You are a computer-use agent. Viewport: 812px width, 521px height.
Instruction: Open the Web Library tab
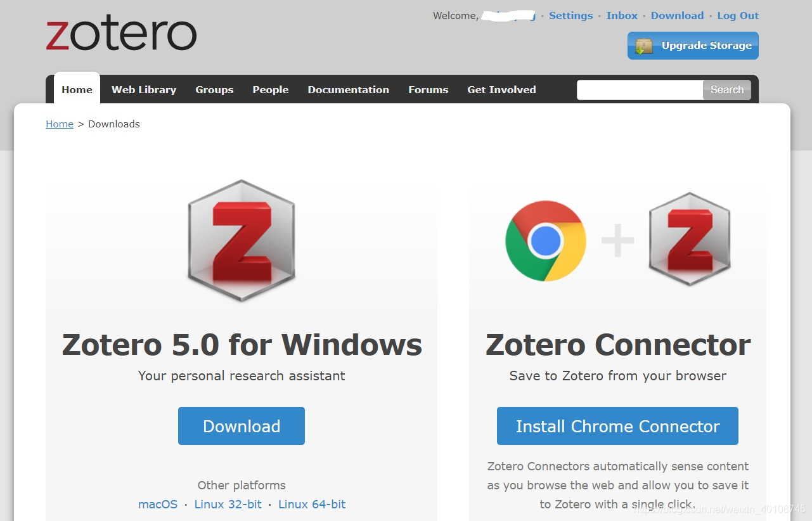144,90
